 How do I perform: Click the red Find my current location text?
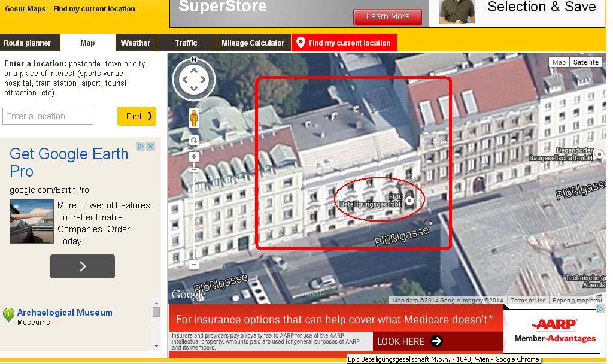point(350,43)
